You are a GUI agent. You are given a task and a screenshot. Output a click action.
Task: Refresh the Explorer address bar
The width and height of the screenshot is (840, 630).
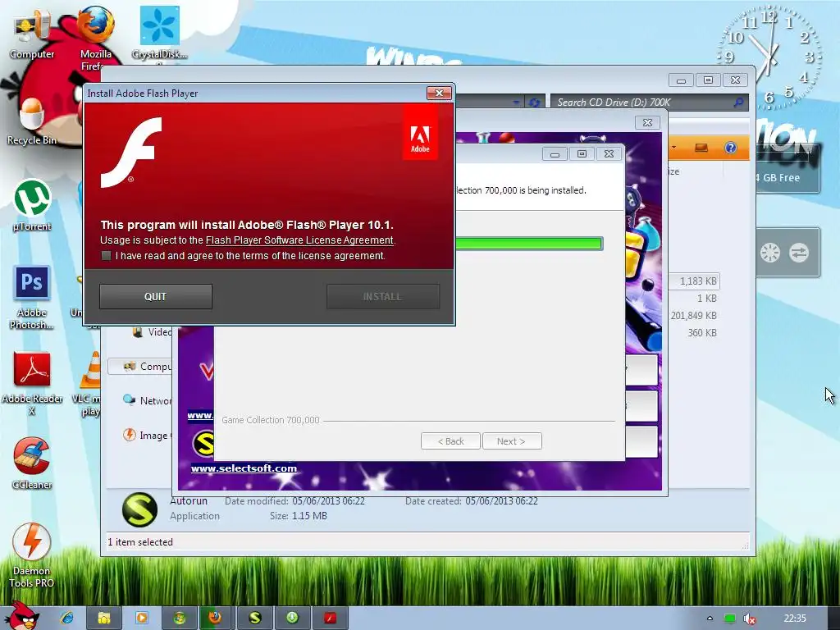(x=535, y=102)
